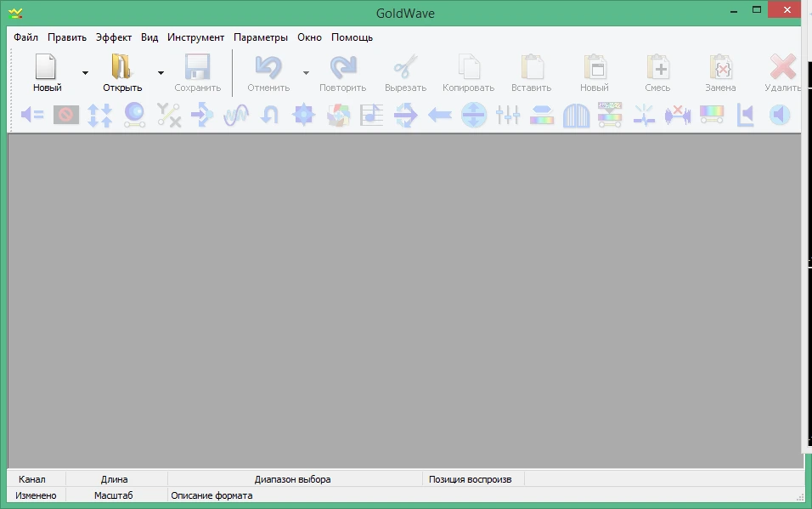812x509 pixels.
Task: Open the Отменить history dropdown arrow
Action: pyautogui.click(x=306, y=73)
